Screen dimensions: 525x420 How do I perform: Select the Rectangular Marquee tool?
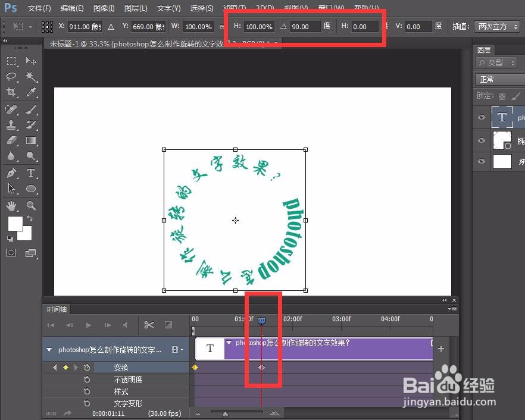tap(11, 61)
